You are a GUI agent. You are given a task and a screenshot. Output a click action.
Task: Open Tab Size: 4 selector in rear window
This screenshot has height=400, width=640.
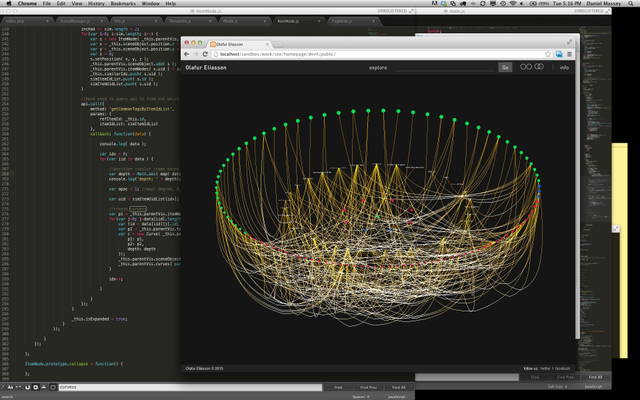[557, 386]
